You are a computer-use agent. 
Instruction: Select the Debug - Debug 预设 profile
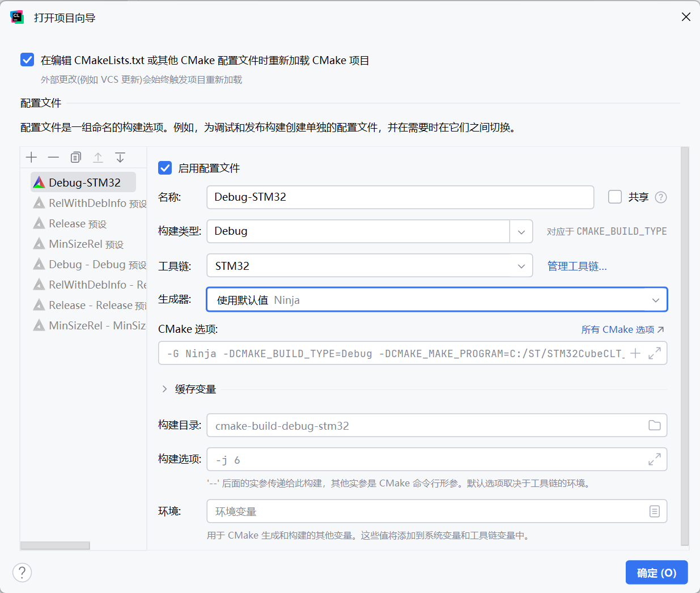click(x=89, y=264)
